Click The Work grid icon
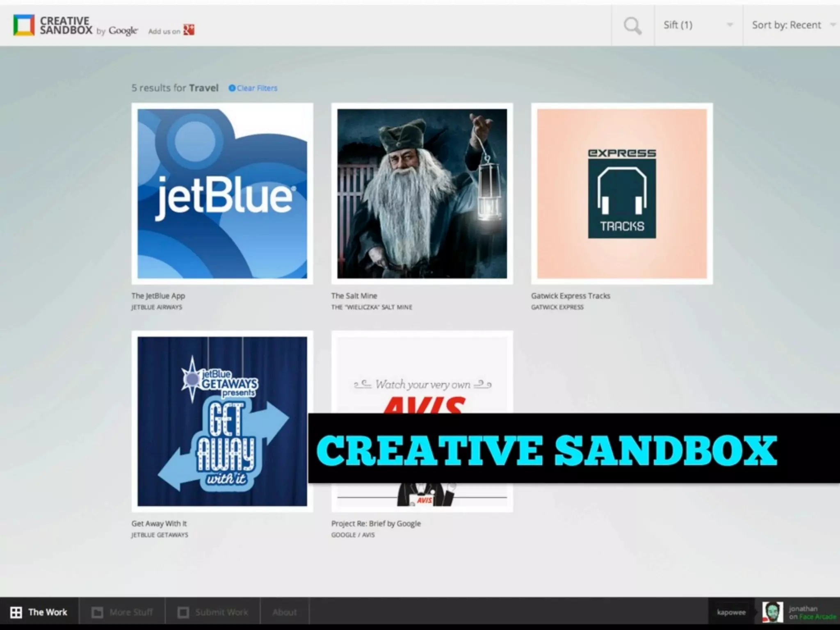 [16, 612]
